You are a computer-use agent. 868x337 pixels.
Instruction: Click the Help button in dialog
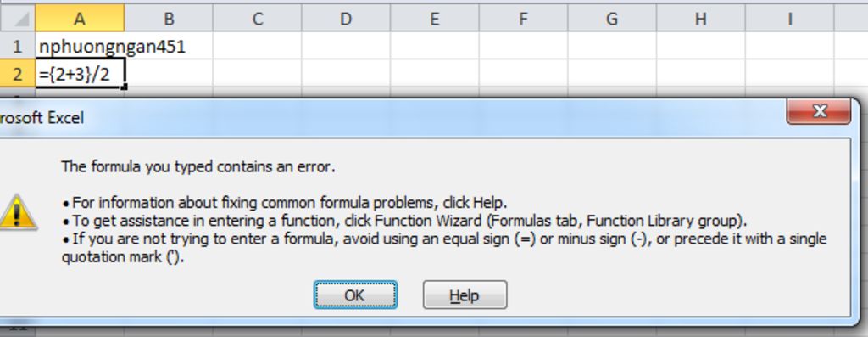(x=465, y=295)
